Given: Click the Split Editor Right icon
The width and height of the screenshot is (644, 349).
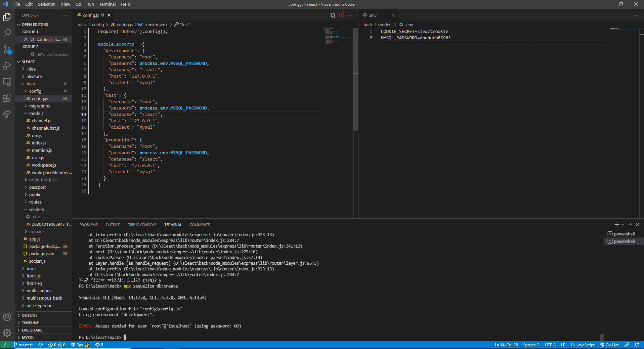Looking at the screenshot, I should coord(342,15).
